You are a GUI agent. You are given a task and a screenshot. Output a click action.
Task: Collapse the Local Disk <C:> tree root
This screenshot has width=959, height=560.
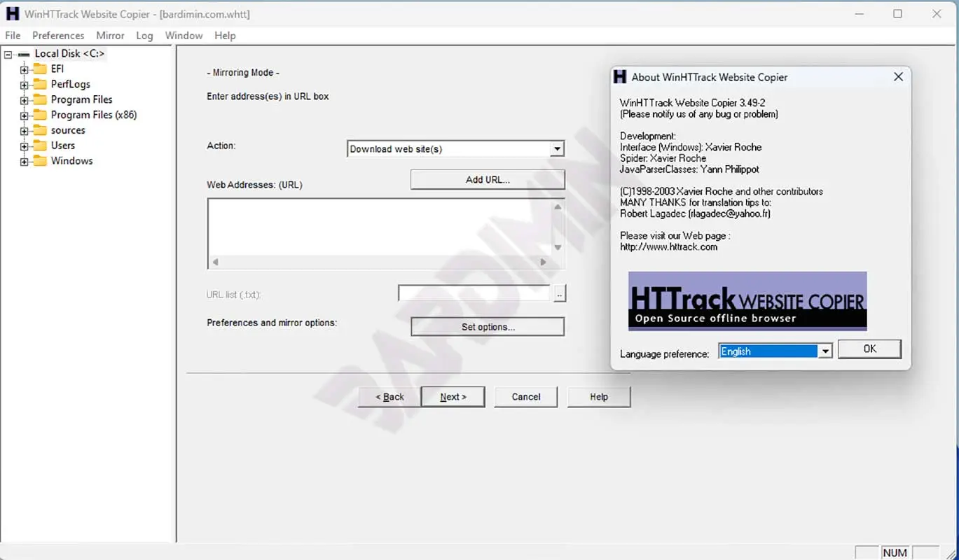tap(8, 54)
